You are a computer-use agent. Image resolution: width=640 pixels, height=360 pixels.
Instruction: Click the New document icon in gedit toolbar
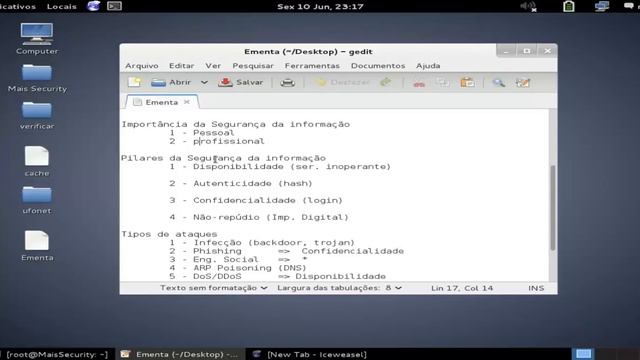click(x=134, y=82)
